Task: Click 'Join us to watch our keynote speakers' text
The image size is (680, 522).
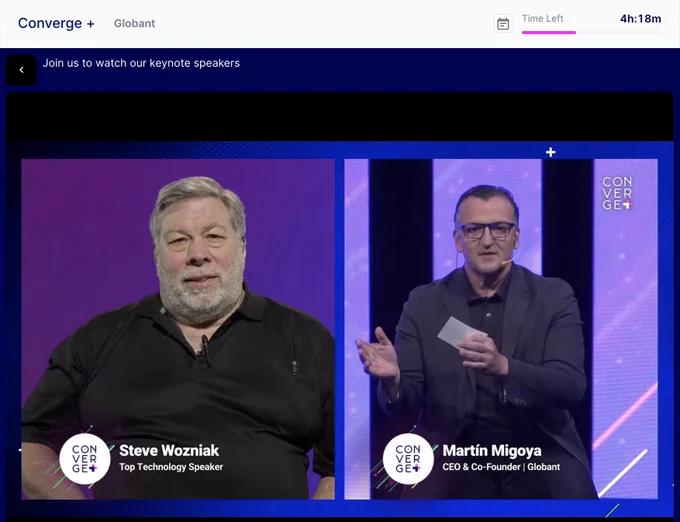Action: tap(141, 63)
